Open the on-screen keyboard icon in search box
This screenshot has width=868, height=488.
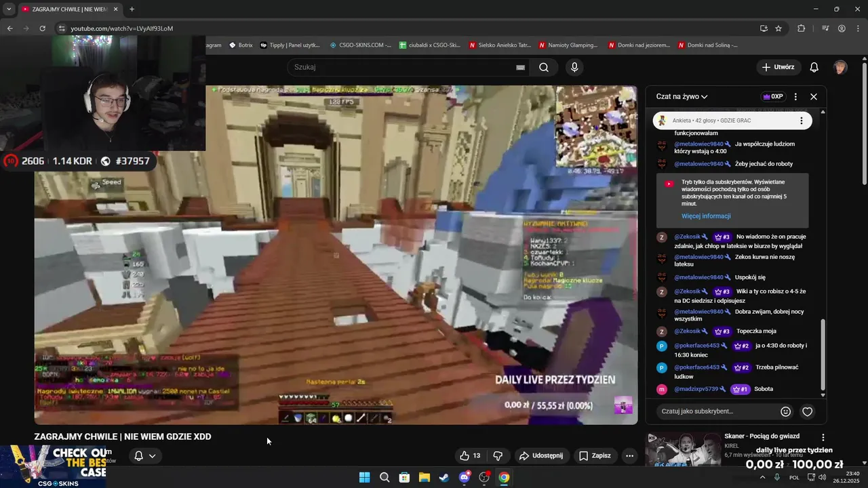click(520, 68)
